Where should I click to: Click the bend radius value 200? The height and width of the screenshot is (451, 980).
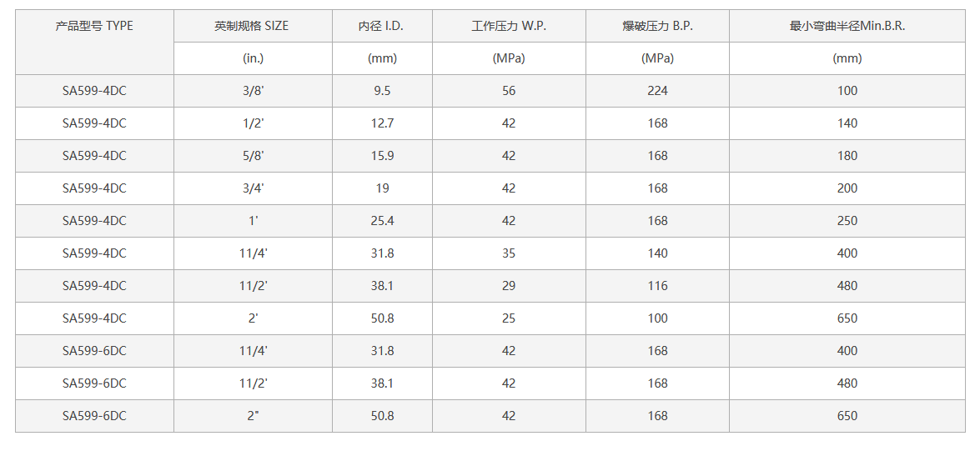coord(847,188)
